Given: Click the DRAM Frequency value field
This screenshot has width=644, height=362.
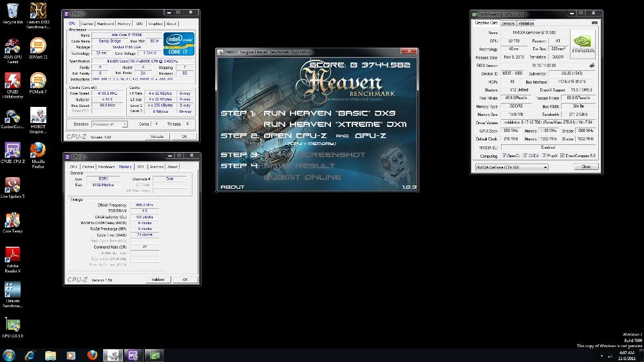Looking at the screenshot, I should [x=144, y=205].
